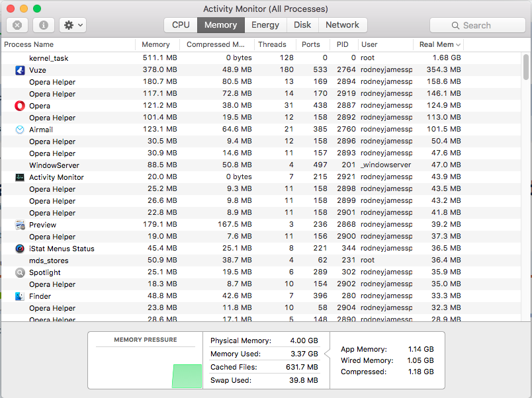Click the iStat Menus Status icon

(x=20, y=249)
